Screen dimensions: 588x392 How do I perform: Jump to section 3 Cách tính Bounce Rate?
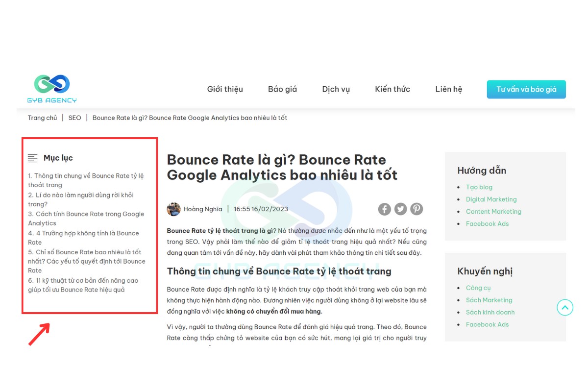(86, 219)
